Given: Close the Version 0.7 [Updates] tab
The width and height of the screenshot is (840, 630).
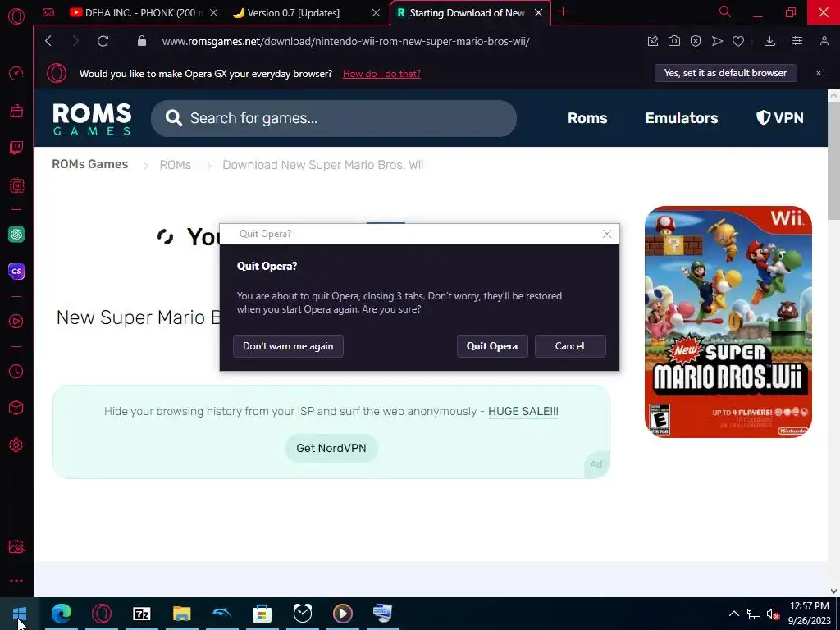Looking at the screenshot, I should point(376,13).
